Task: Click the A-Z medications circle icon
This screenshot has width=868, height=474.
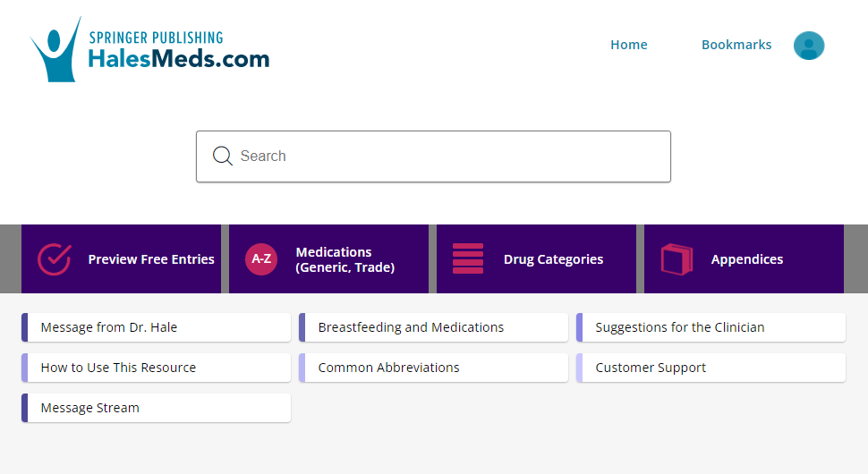Action: (x=261, y=258)
